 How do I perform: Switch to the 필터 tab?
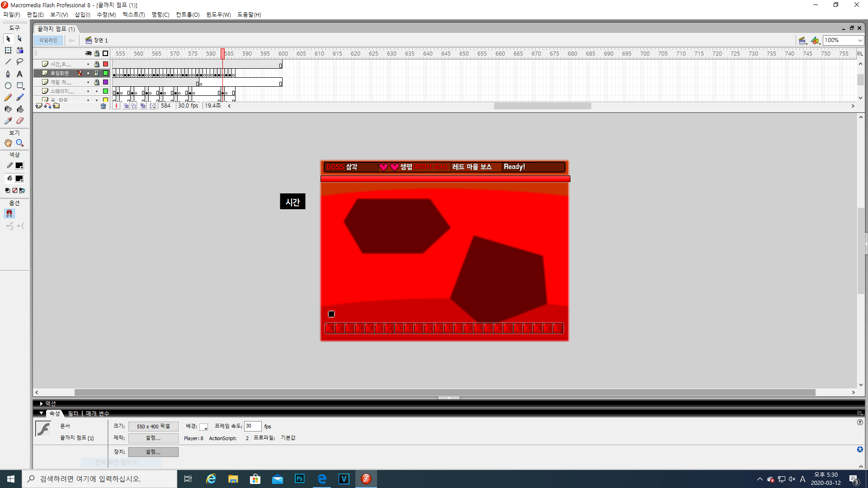(73, 413)
